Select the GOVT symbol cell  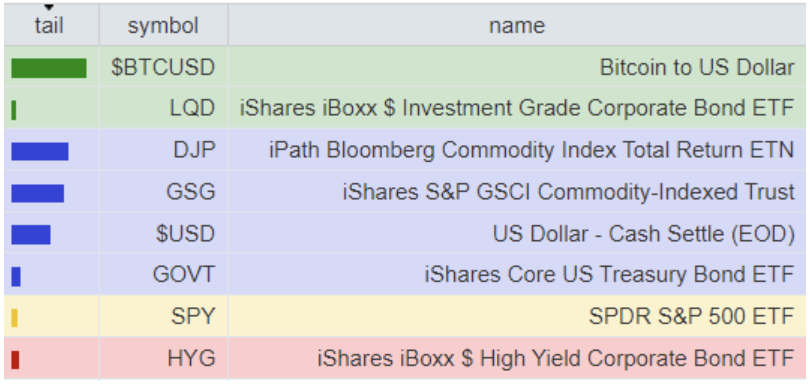163,274
